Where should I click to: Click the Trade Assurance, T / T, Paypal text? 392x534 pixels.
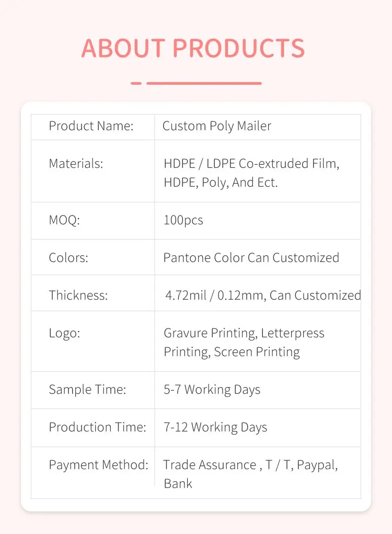[x=250, y=465]
